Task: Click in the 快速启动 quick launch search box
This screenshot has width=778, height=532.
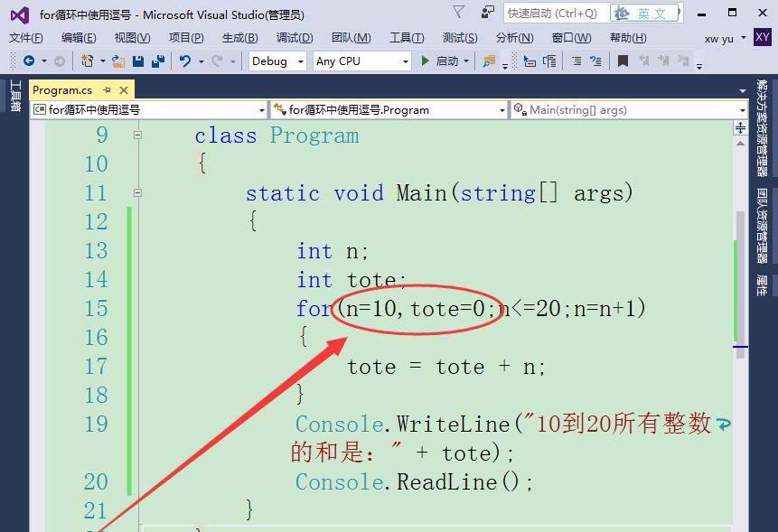Action: (556, 14)
